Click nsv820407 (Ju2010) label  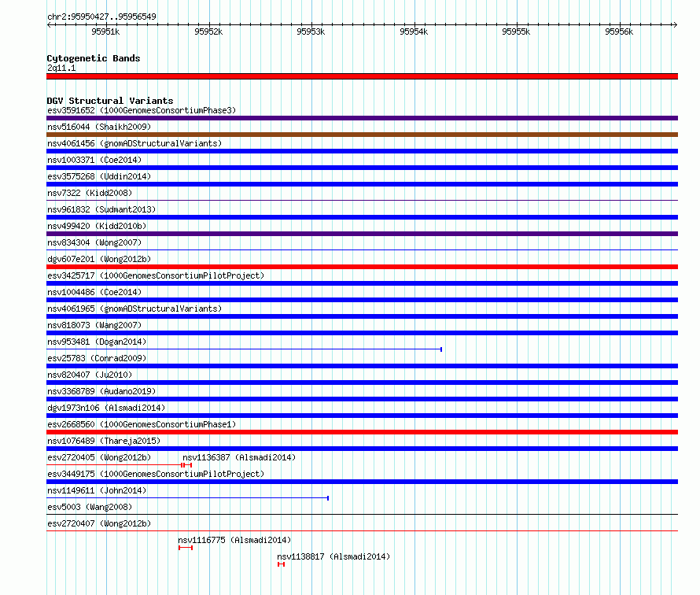(90, 375)
